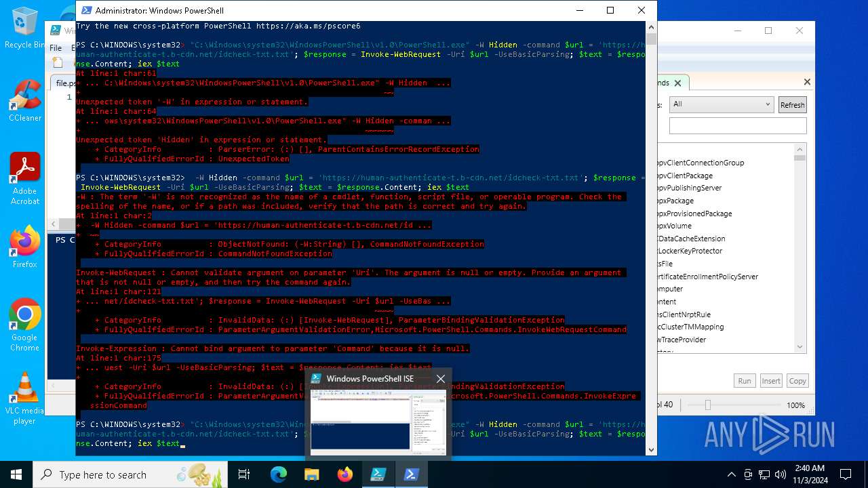Maximize the PowerShell ISE window
This screenshot has height=488, width=868.
(768, 30)
